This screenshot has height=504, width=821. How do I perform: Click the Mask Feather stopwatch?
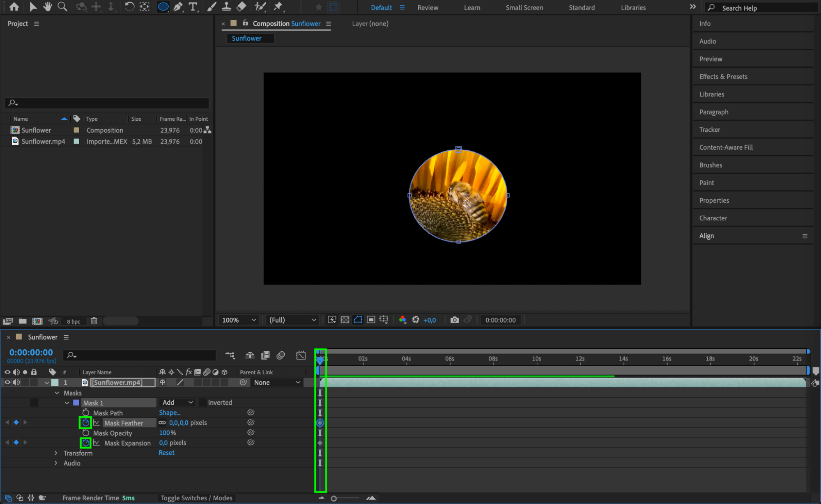click(85, 422)
